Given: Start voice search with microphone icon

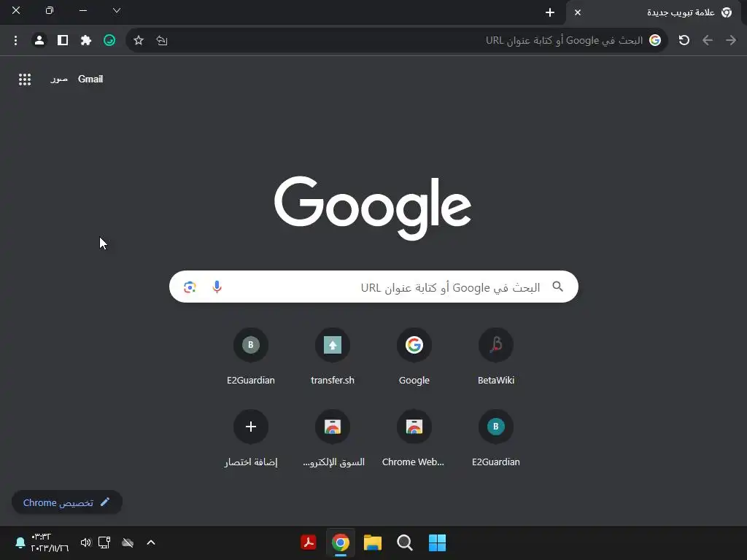Looking at the screenshot, I should [217, 287].
